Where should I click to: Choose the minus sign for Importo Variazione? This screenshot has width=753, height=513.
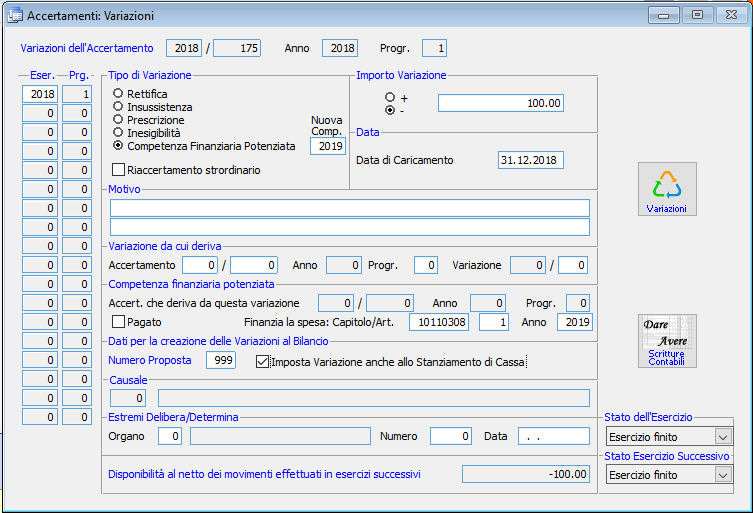tap(390, 110)
